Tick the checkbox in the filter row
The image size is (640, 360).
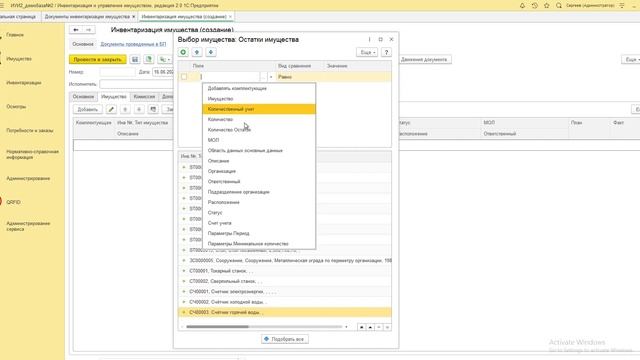coord(184,77)
